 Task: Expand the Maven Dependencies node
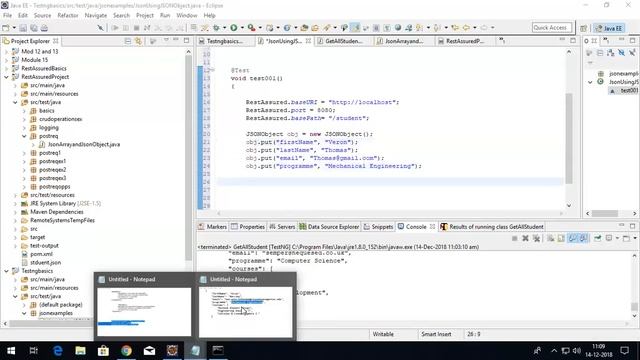(x=16, y=212)
